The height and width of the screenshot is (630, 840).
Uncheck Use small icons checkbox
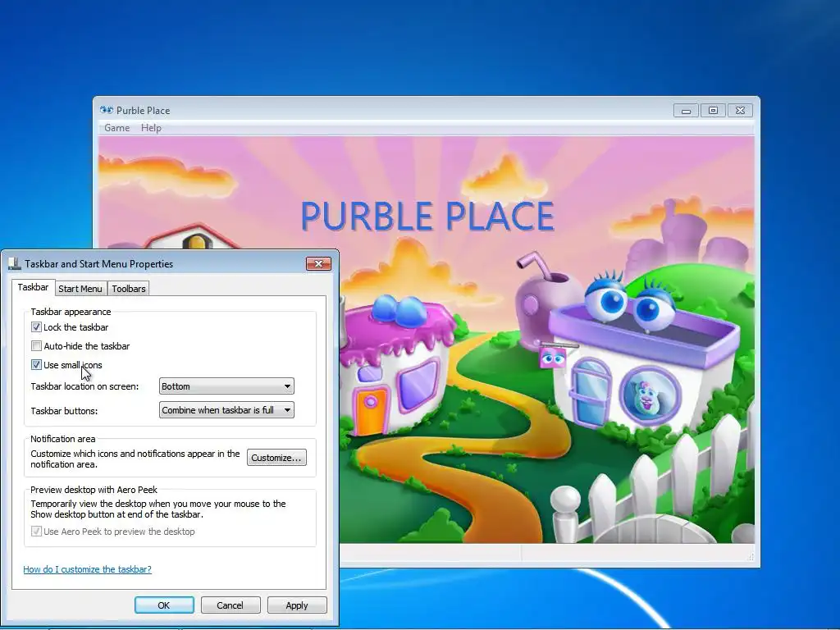36,365
